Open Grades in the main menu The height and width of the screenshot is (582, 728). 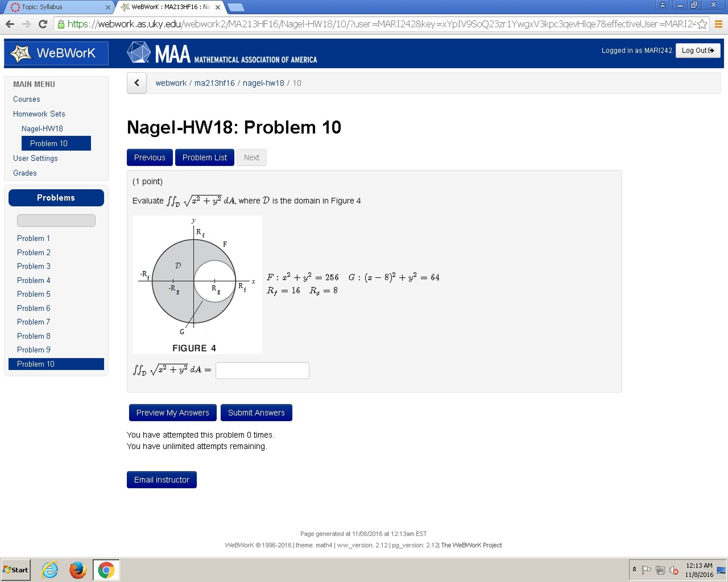[25, 173]
